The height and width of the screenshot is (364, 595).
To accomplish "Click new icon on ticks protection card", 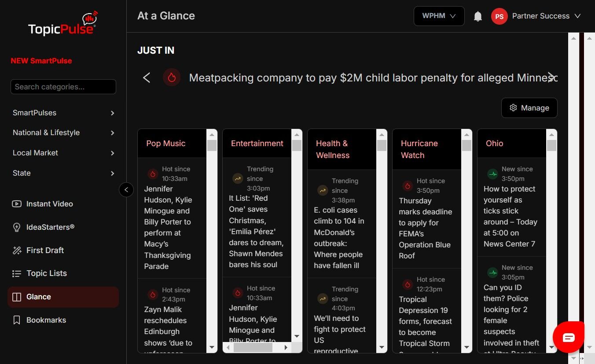I will tap(492, 174).
